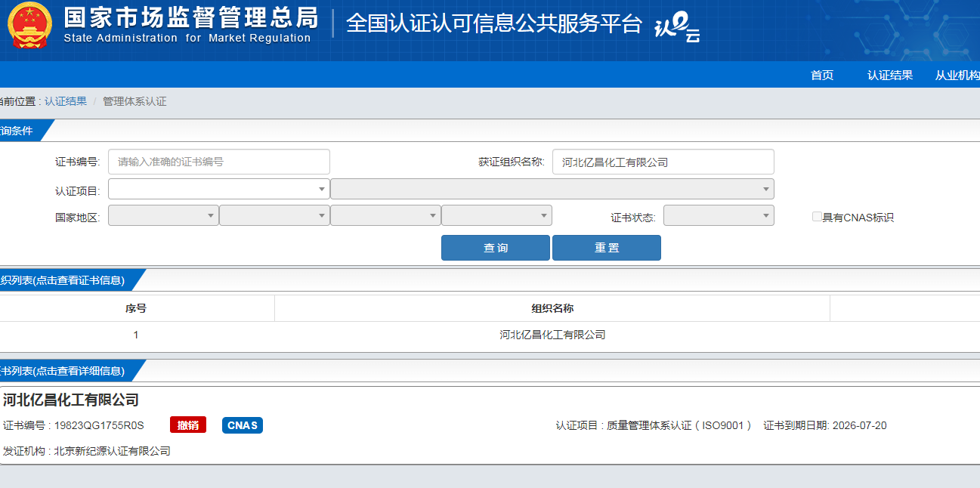Click the 重置 reset button

tap(607, 248)
